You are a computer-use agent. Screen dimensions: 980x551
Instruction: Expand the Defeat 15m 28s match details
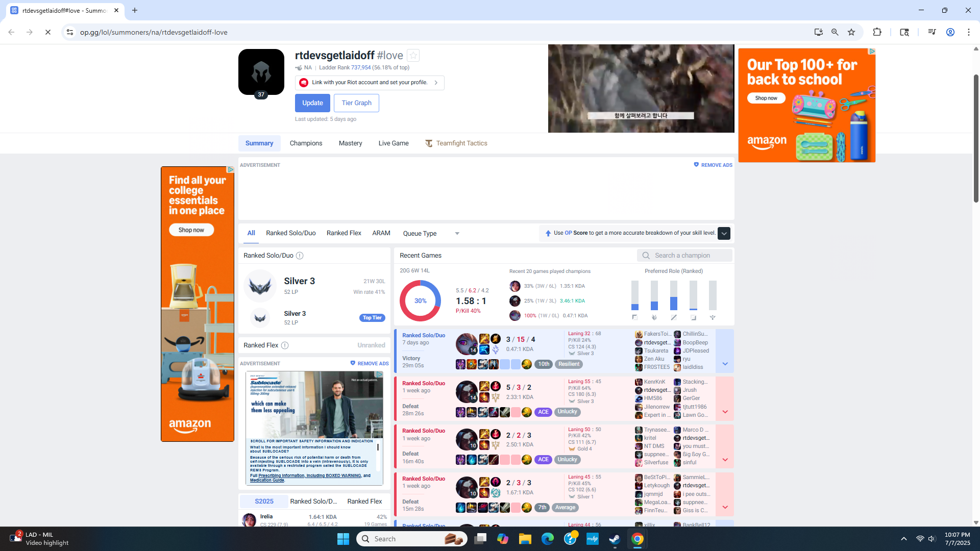(x=725, y=494)
